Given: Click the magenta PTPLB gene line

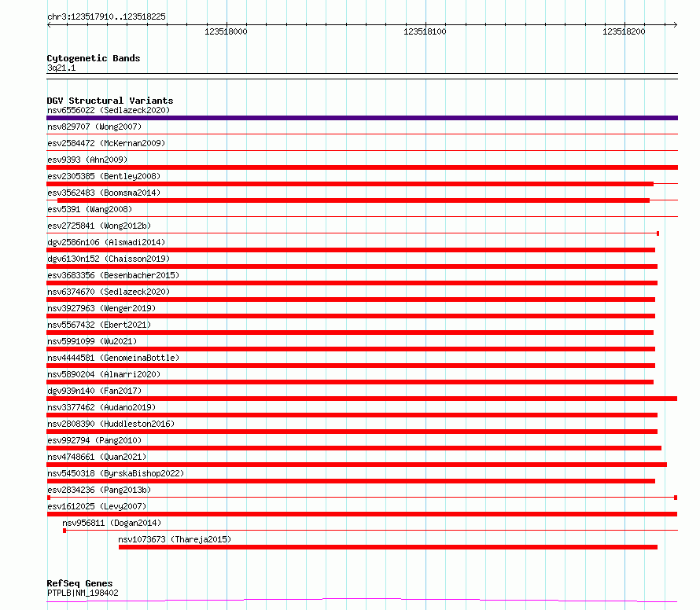Looking at the screenshot, I should tap(362, 600).
